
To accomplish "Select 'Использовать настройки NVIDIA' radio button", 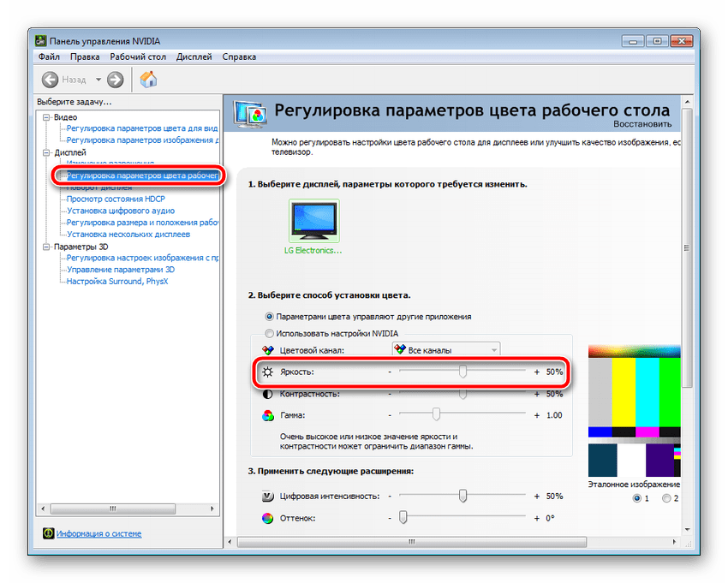I will (270, 333).
